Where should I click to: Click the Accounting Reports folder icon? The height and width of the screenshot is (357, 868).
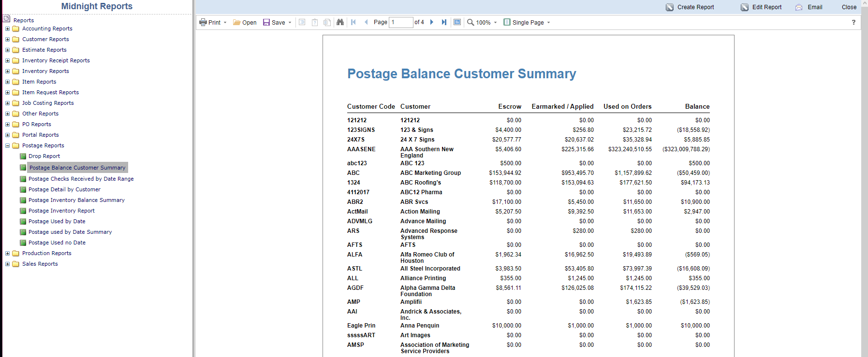pos(15,29)
